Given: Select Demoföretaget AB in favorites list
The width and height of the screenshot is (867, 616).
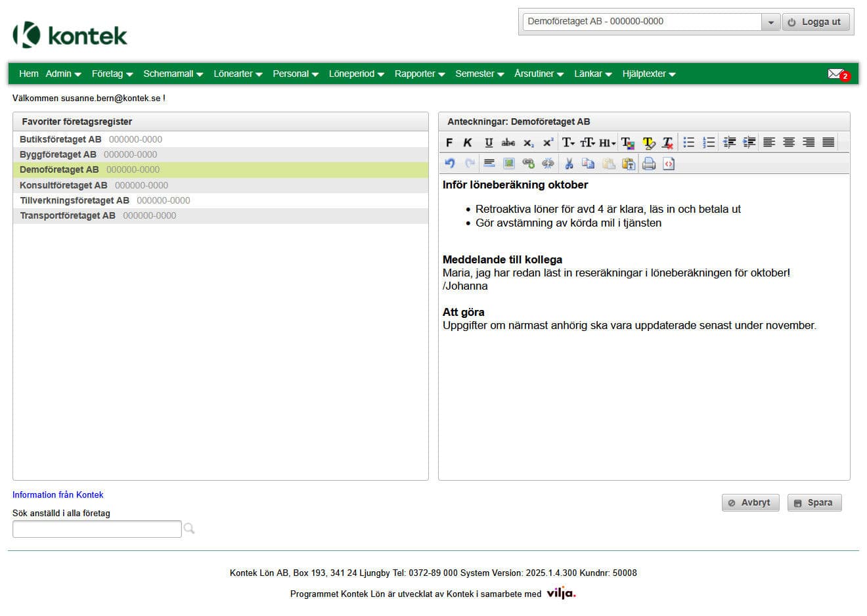Looking at the screenshot, I should (x=221, y=169).
